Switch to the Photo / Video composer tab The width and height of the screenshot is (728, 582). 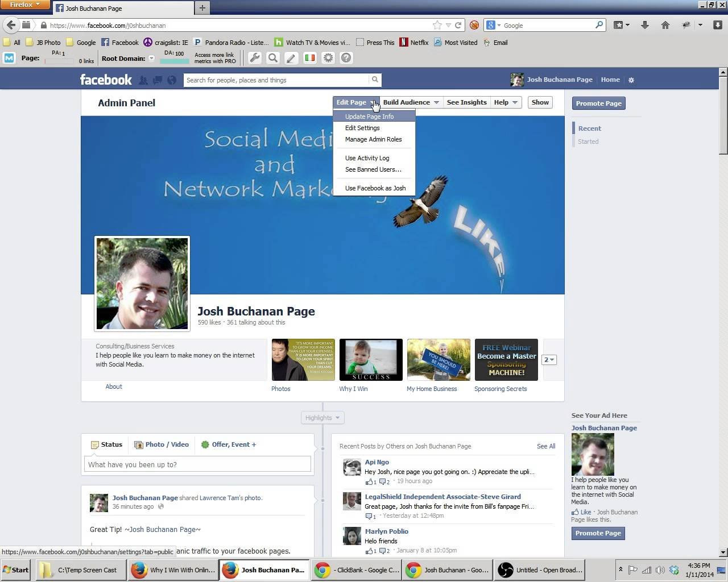tap(162, 444)
